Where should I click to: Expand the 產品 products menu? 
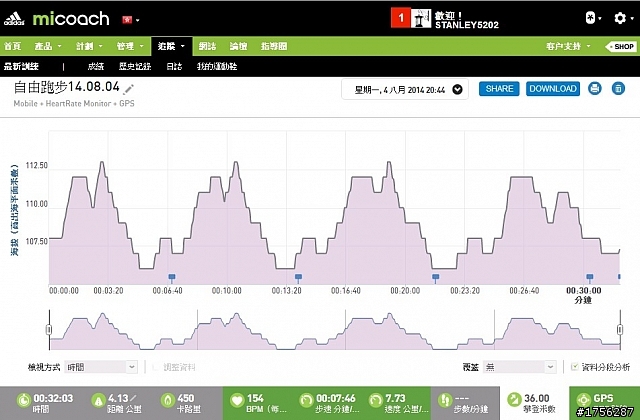tap(48, 46)
